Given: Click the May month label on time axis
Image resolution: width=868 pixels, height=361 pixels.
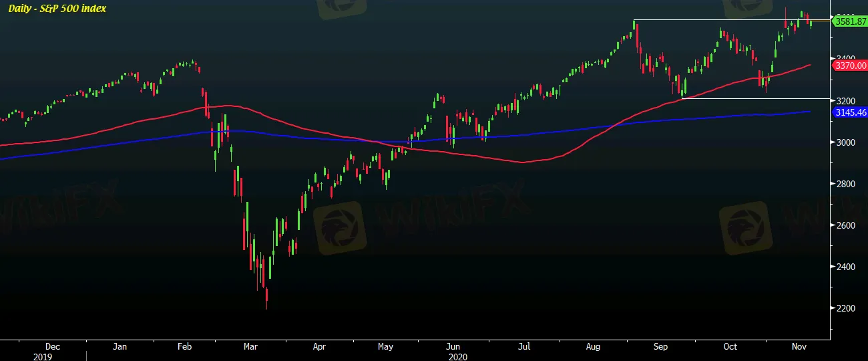Looking at the screenshot, I should [x=386, y=347].
